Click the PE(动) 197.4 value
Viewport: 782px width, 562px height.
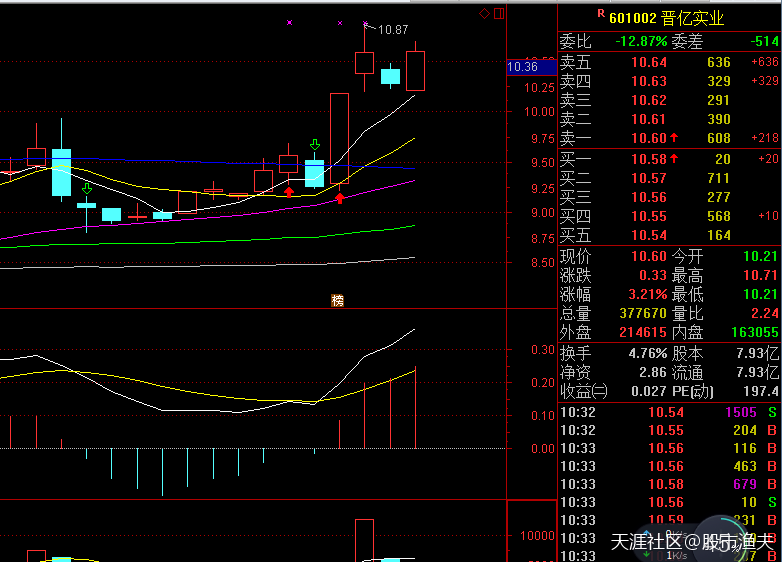pyautogui.click(x=758, y=390)
